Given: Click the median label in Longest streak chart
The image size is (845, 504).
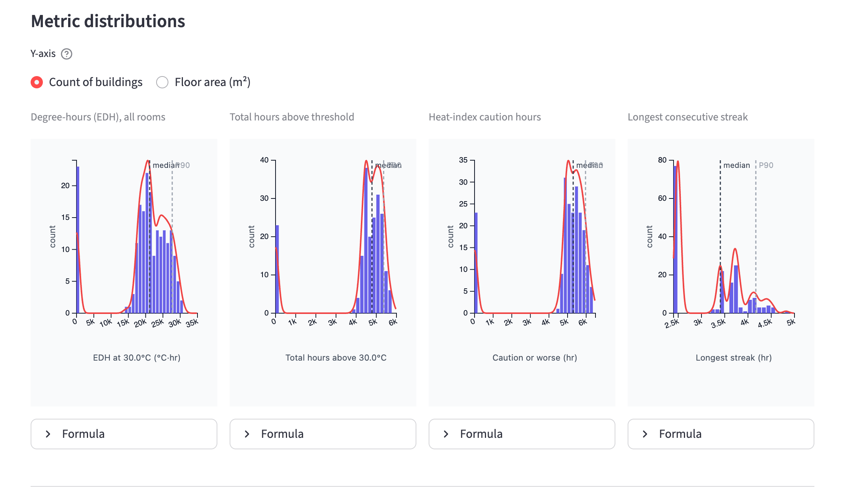Looking at the screenshot, I should tap(737, 165).
